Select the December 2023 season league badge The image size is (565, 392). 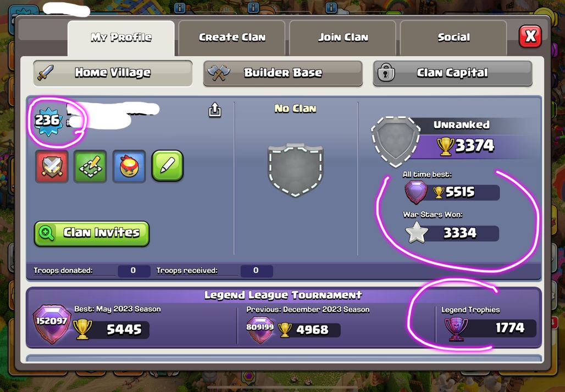[x=260, y=329]
